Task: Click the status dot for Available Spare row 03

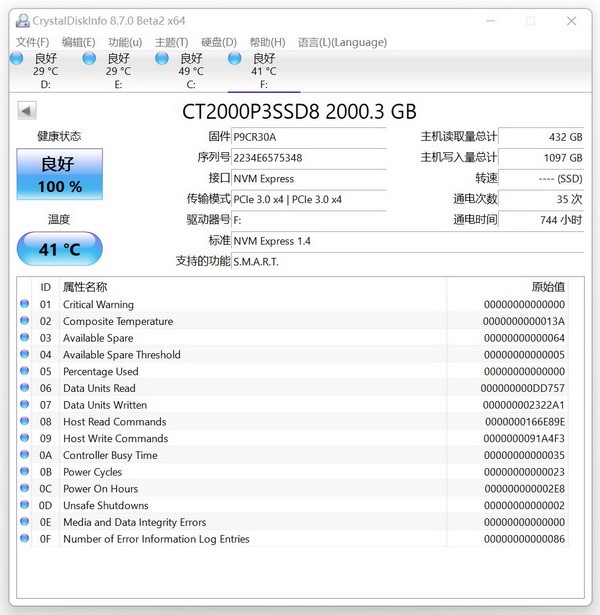Action: [24, 337]
